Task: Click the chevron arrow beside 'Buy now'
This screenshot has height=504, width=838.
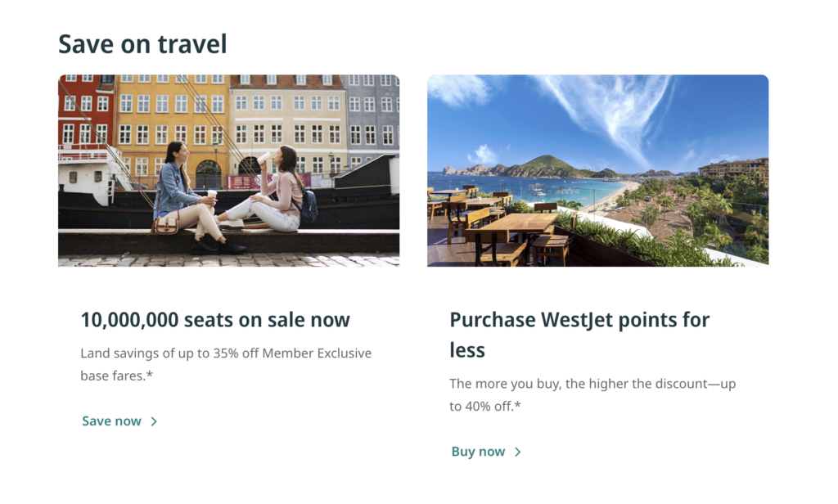Action: coord(516,451)
